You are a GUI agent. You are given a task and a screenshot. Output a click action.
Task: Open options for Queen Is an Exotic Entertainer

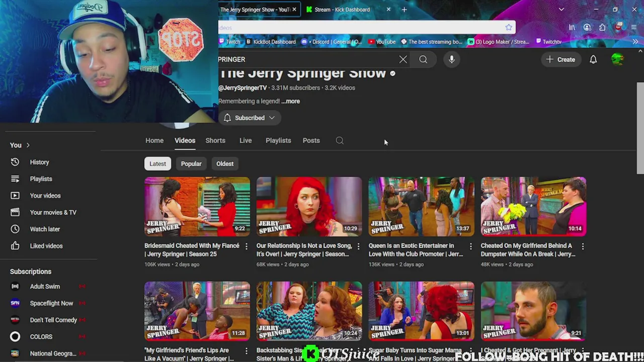(470, 246)
